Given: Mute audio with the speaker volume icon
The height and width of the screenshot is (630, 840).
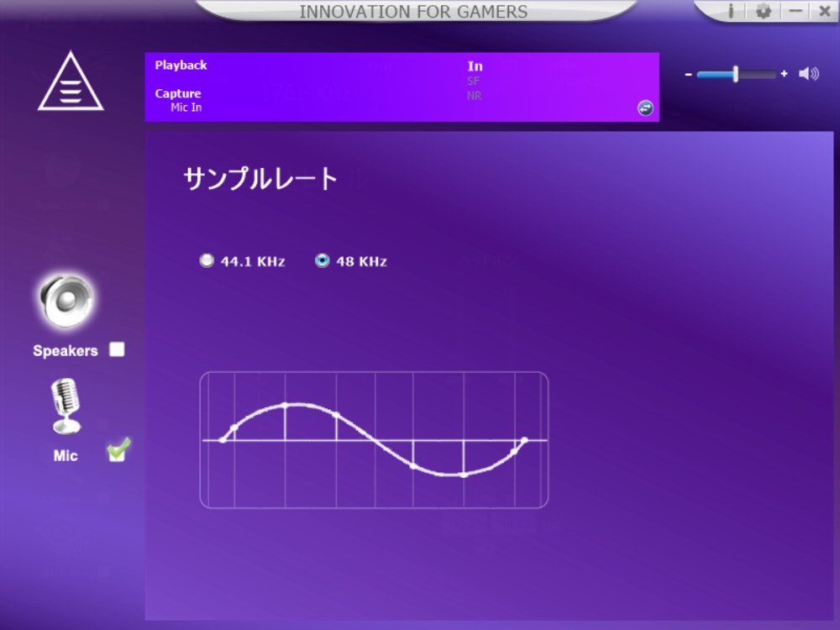Looking at the screenshot, I should tap(808, 74).
